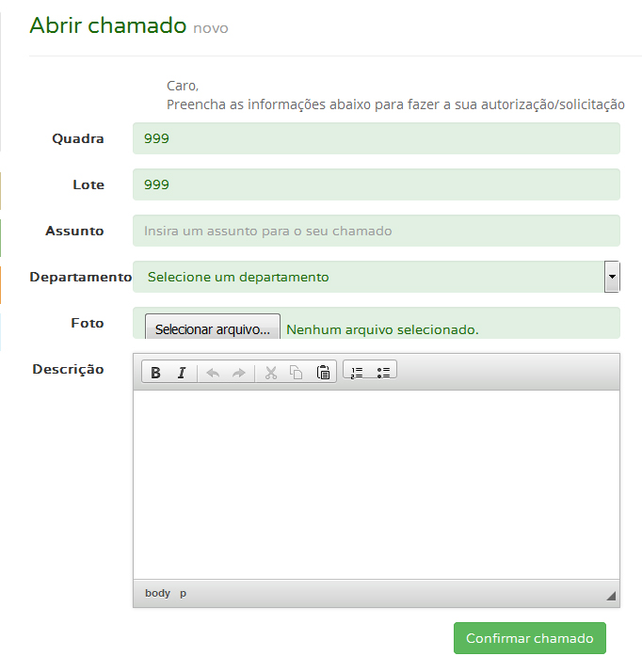The height and width of the screenshot is (672, 642).
Task: Click the redo arrow icon
Action: click(x=238, y=373)
